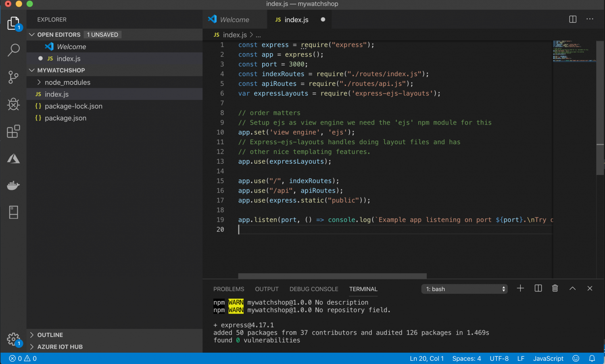Split the terminal panel

pos(538,288)
